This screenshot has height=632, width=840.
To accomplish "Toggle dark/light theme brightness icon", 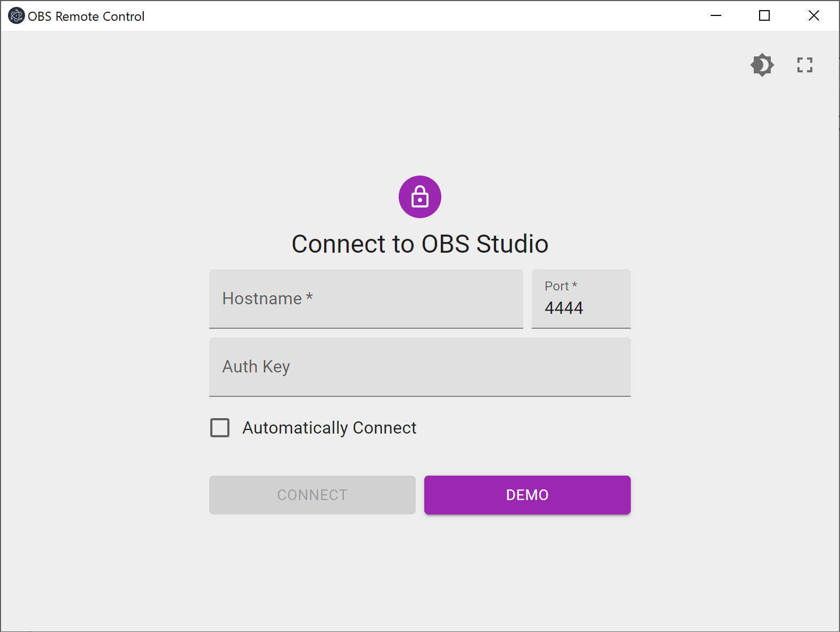I will click(762, 65).
